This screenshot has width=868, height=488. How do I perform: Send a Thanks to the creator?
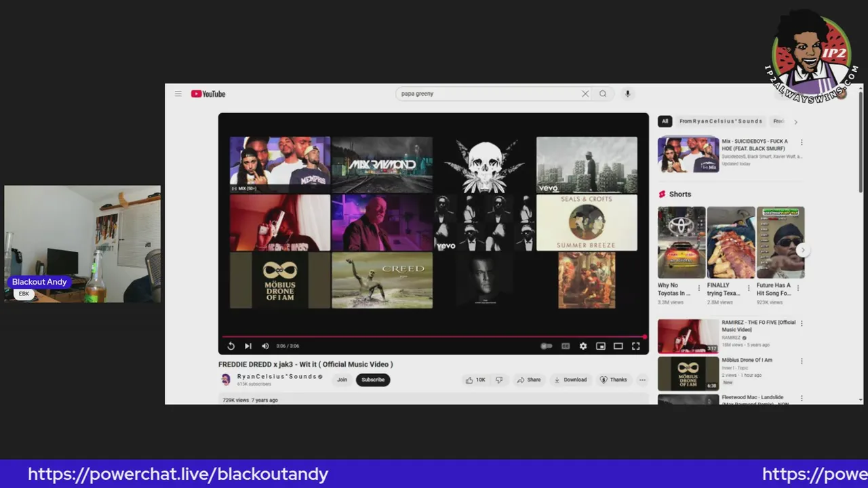(613, 380)
